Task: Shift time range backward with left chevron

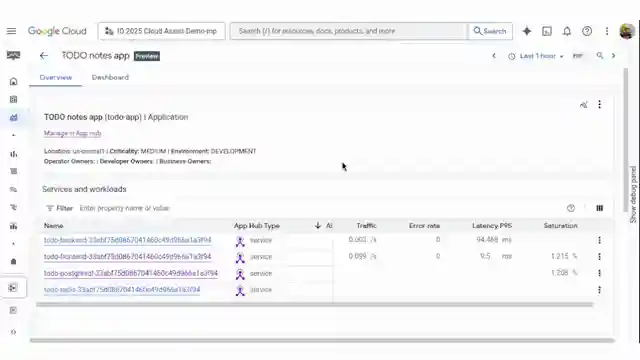Action: (x=494, y=56)
